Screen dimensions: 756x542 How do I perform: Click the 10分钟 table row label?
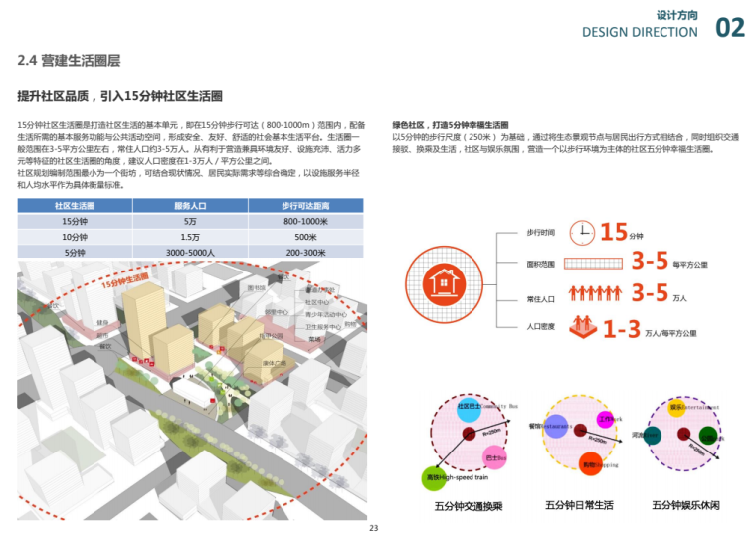(x=75, y=237)
